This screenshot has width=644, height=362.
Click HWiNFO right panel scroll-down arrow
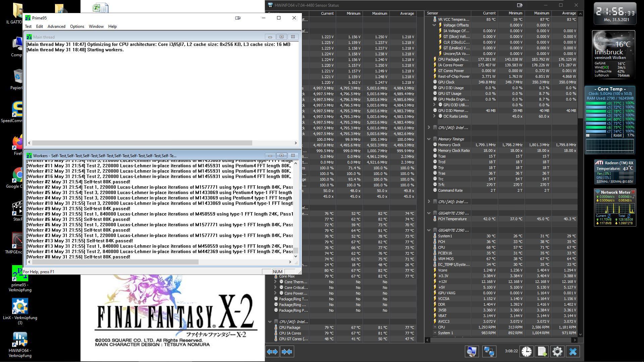tap(581, 334)
